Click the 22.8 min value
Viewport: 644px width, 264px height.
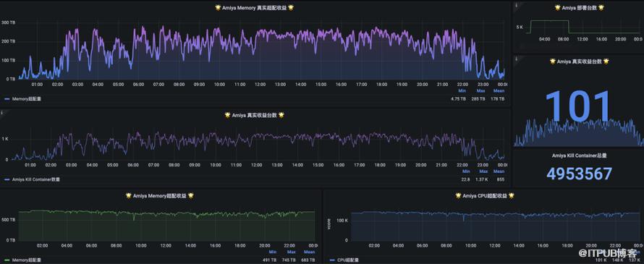pos(465,179)
